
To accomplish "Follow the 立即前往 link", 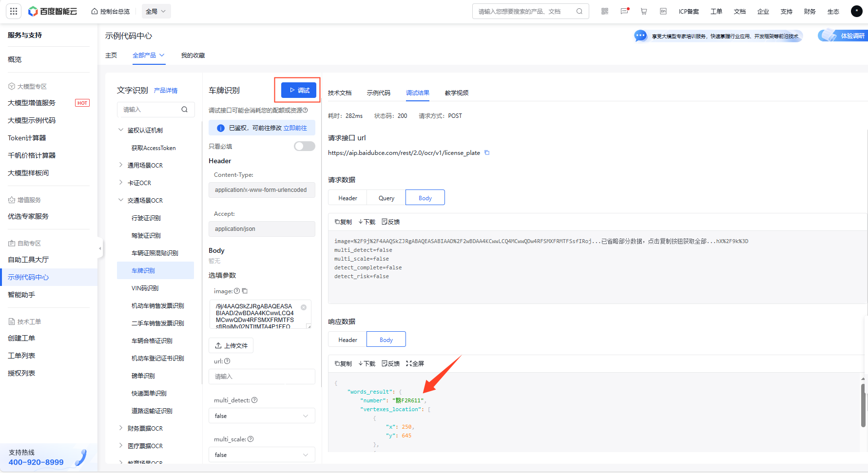I will point(295,128).
